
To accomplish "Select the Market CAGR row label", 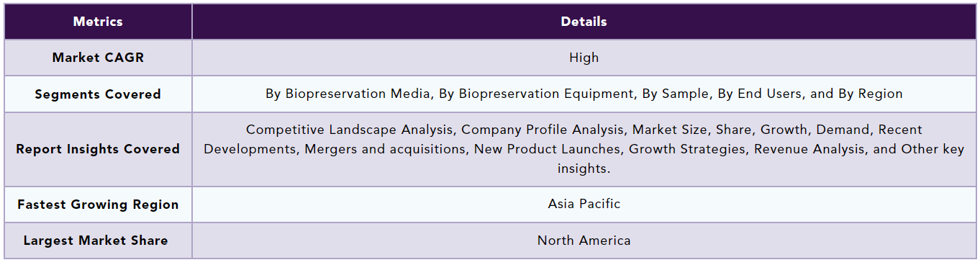I will [x=98, y=58].
